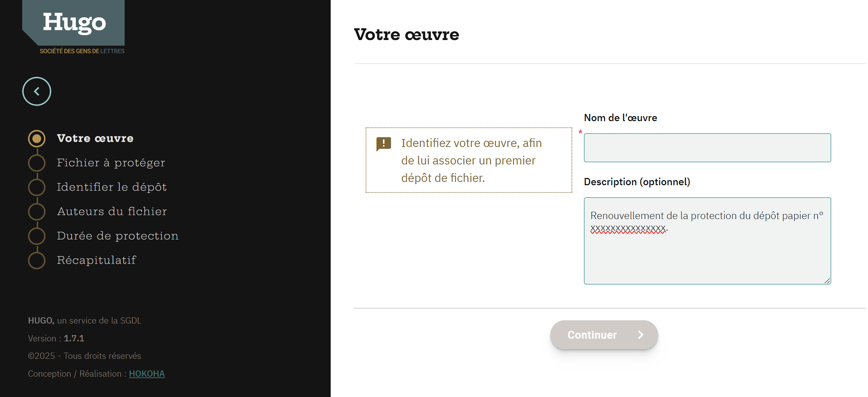Select the Fichier à protéger step circle
The image size is (868, 397).
(x=37, y=163)
